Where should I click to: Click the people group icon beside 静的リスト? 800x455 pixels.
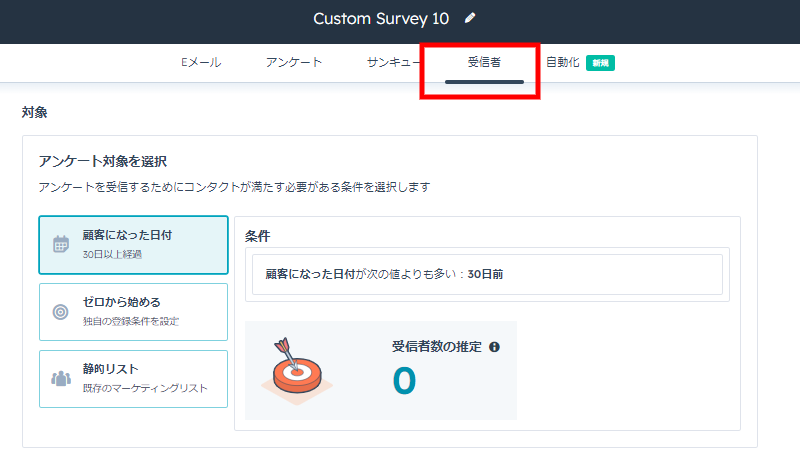coord(61,378)
